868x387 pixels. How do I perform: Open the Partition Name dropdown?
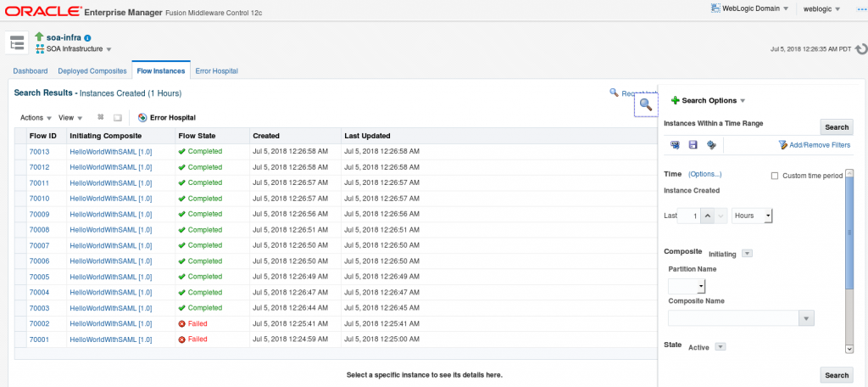click(687, 286)
